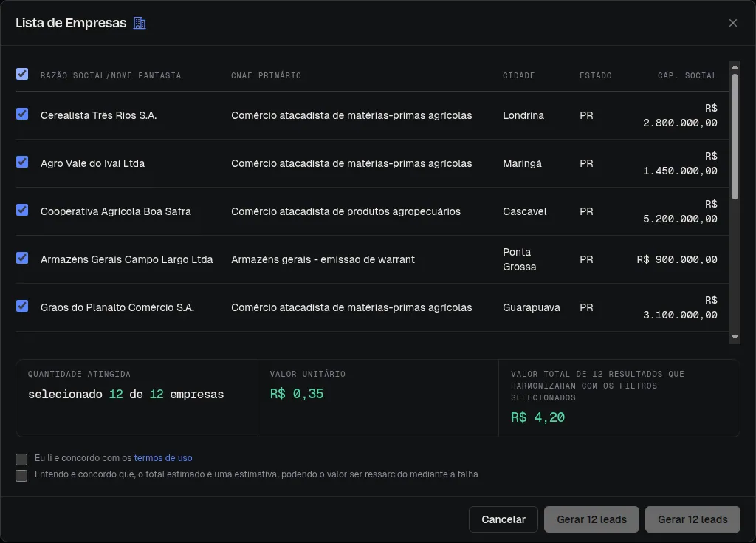Click the Valor Unitário label

coord(308,374)
